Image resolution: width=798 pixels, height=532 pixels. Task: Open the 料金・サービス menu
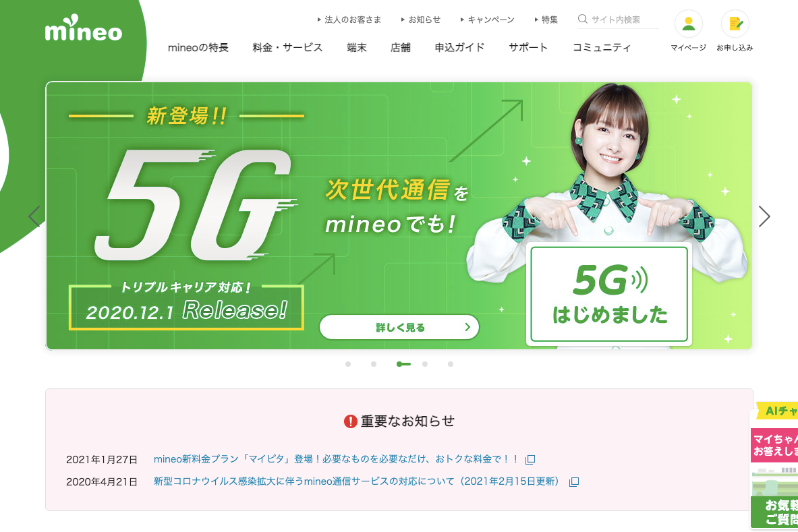(x=287, y=47)
